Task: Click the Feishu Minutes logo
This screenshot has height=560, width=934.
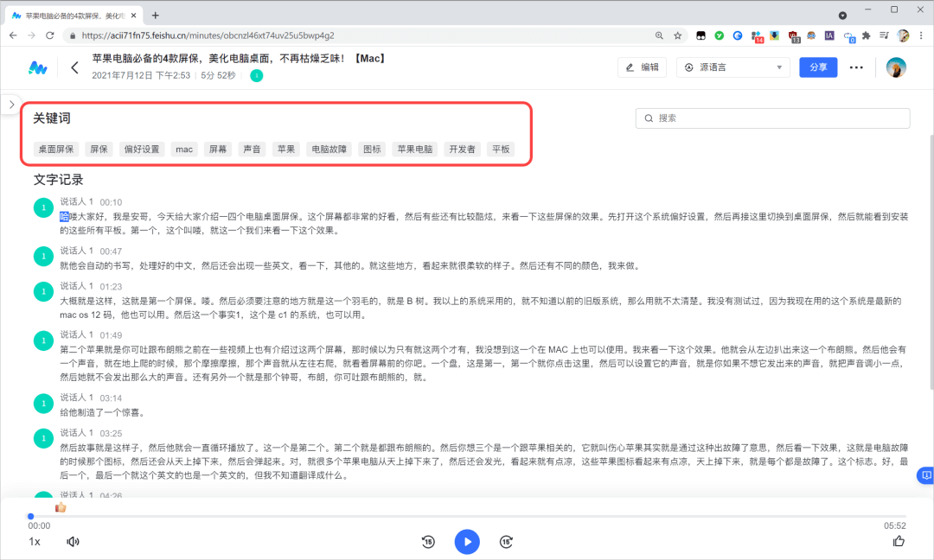Action: 37,68
